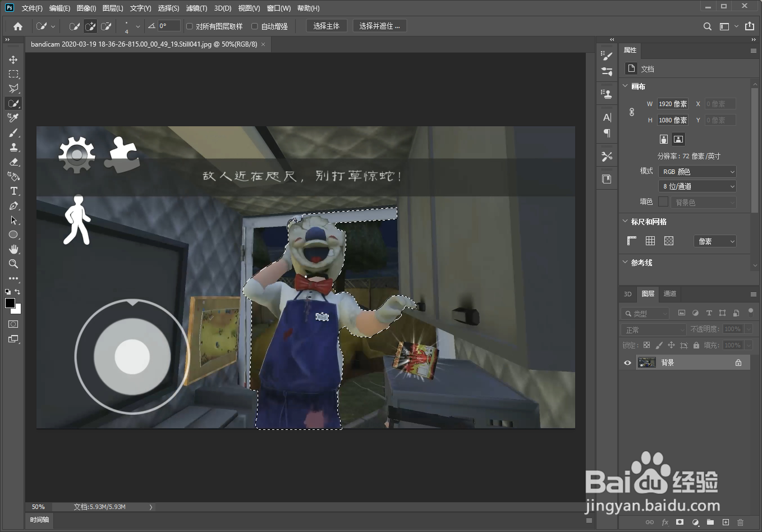Select the Path Selection tool
Image resolution: width=762 pixels, height=532 pixels.
coord(13,220)
